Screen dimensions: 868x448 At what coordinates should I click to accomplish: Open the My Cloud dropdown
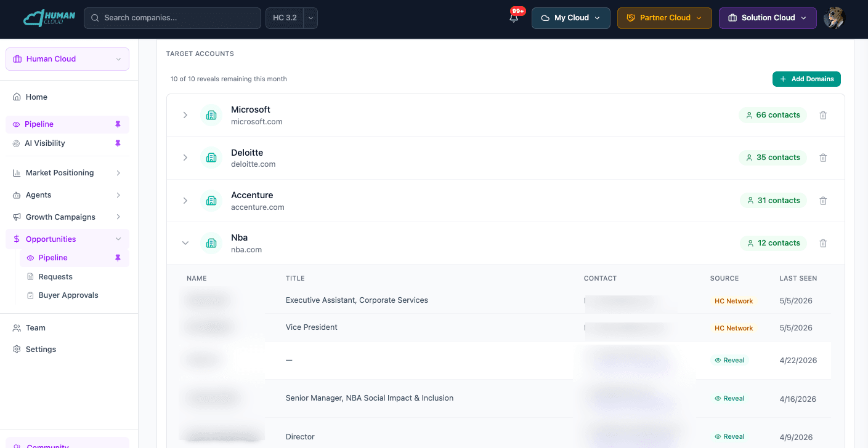(571, 18)
